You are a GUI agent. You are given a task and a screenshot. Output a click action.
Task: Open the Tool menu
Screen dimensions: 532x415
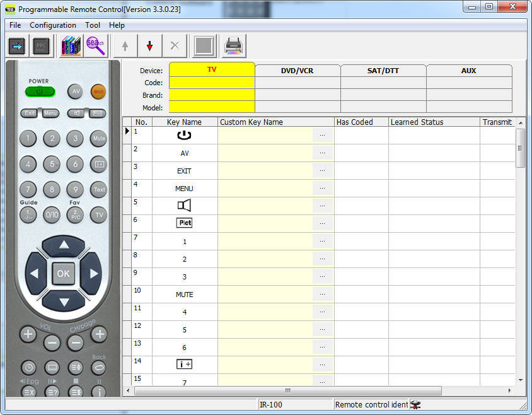(x=92, y=25)
